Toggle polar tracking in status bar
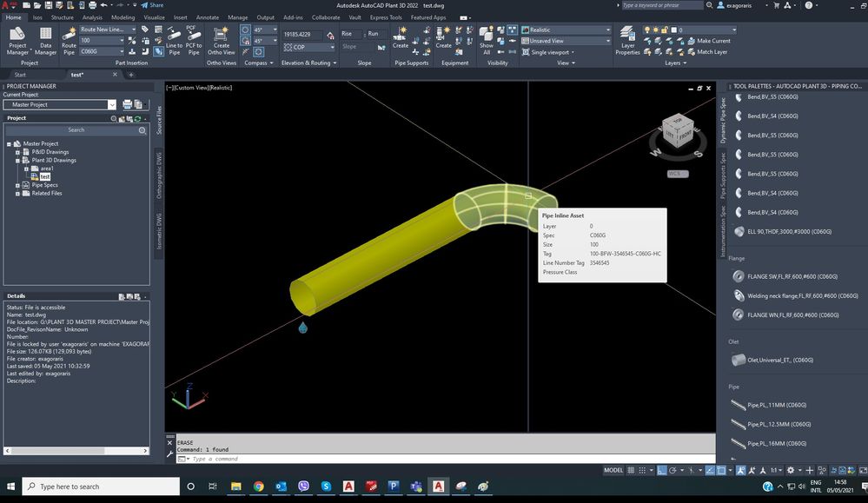 (673, 470)
